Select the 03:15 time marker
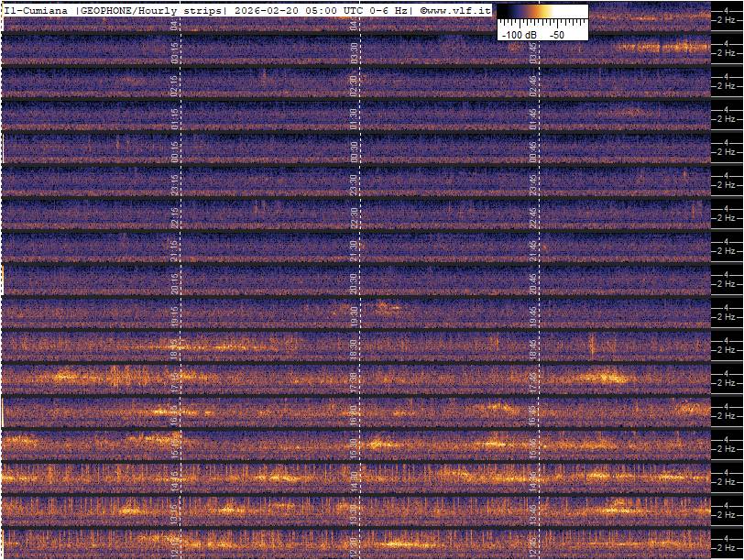Image resolution: width=744 pixels, height=560 pixels. coord(175,52)
